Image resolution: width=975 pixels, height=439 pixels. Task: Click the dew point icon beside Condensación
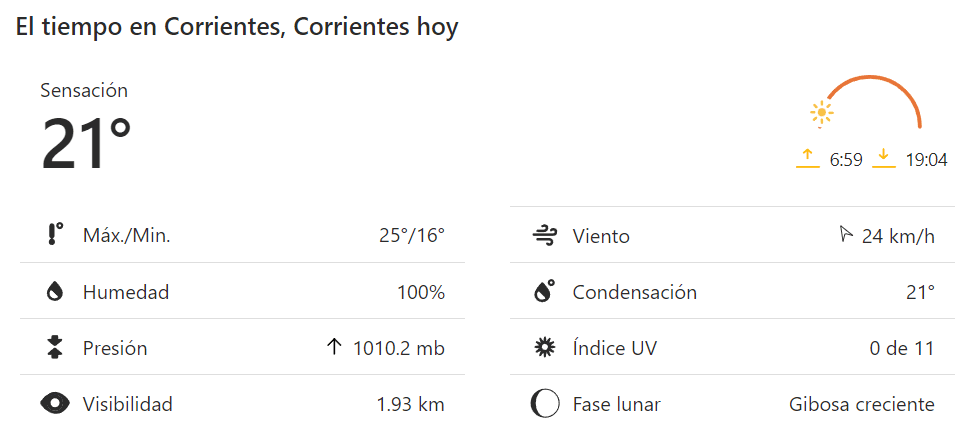pos(544,292)
